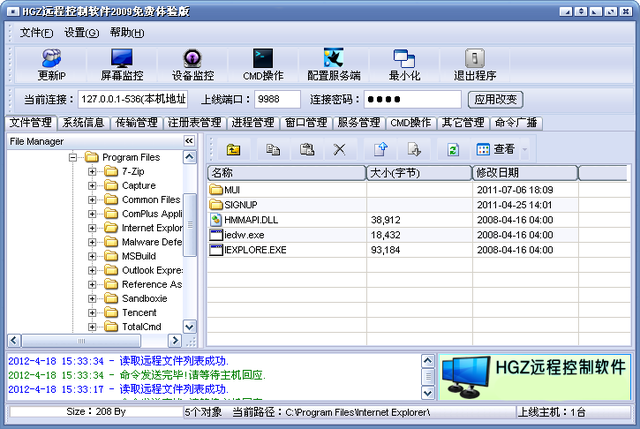Click the 连接密码 password field

(412, 99)
